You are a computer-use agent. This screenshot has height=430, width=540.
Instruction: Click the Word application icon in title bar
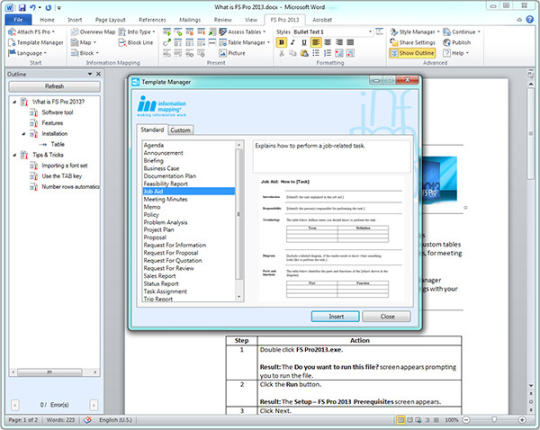coord(9,7)
